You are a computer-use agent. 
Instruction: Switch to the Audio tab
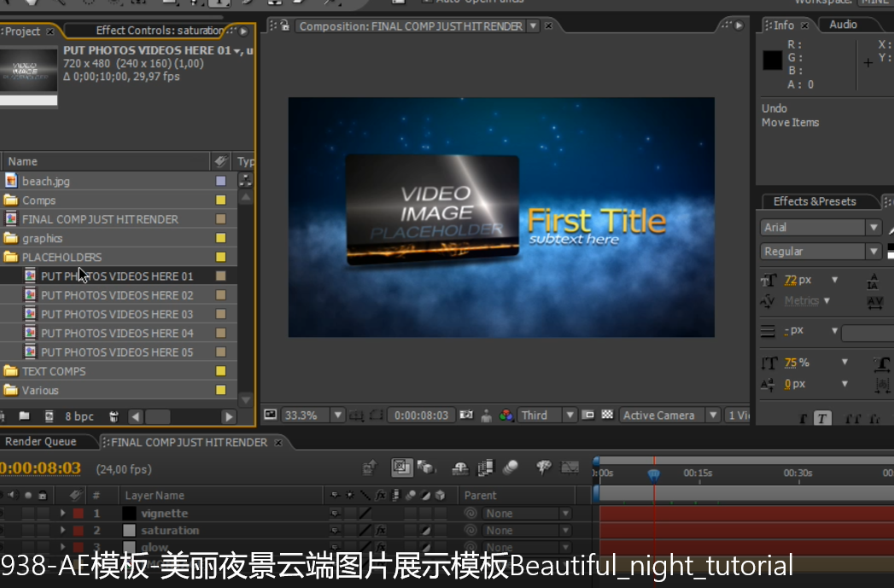point(843,25)
